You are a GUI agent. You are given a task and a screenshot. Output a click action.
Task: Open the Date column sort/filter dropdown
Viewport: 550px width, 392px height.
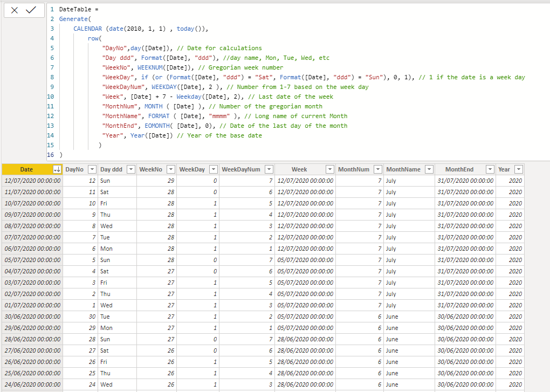(57, 169)
